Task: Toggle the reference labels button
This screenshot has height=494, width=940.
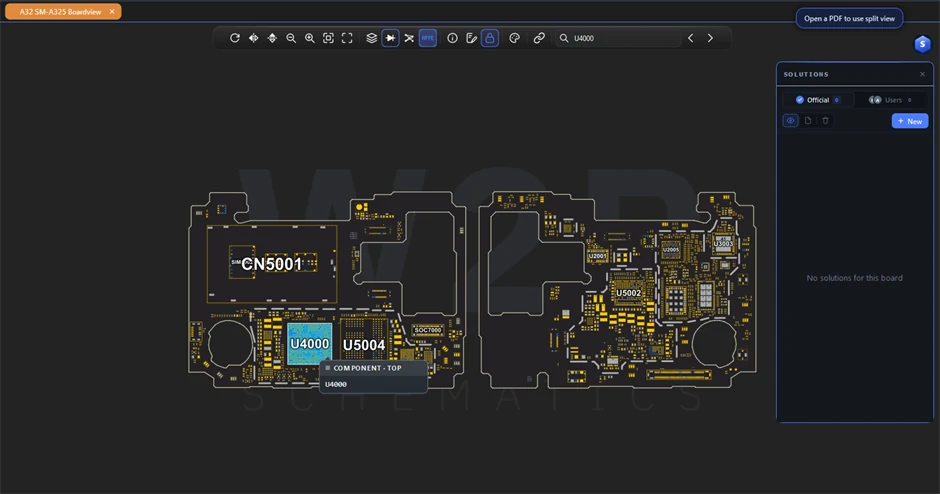Action: click(427, 38)
